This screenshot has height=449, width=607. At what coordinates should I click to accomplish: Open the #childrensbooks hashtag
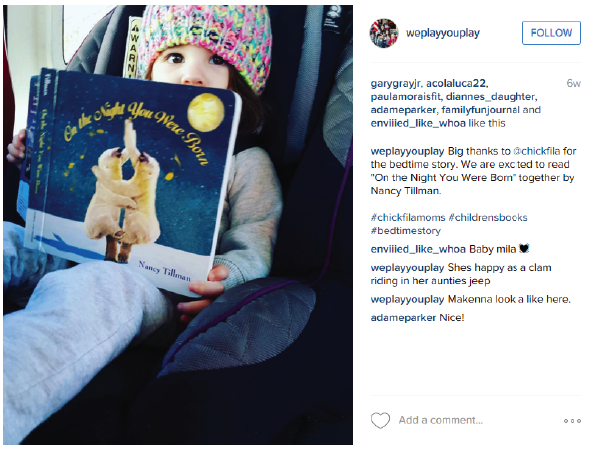coord(488,218)
